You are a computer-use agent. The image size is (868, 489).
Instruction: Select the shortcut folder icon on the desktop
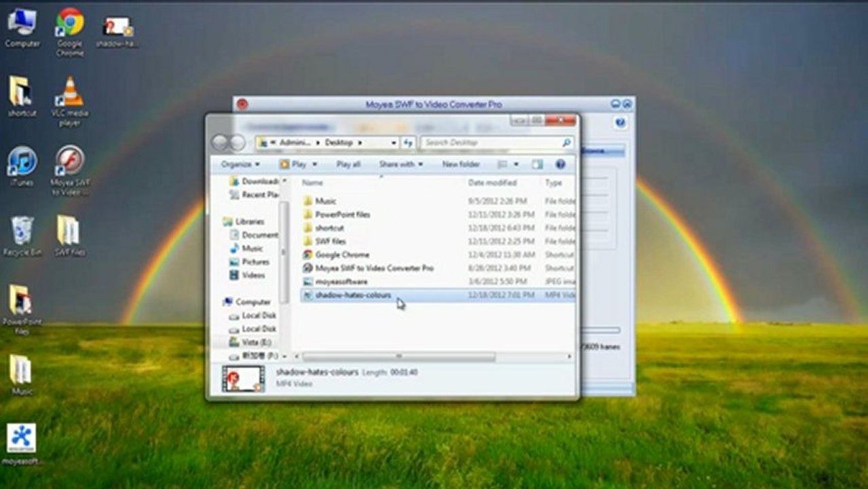22,96
